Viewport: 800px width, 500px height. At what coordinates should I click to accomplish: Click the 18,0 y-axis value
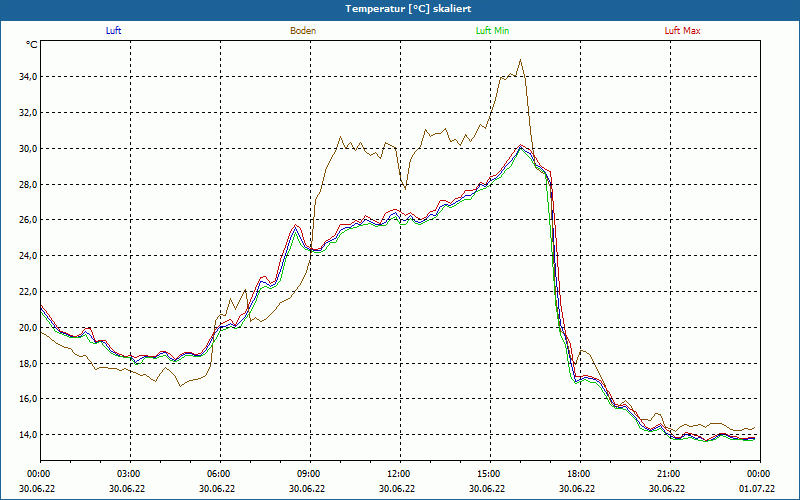coord(28,363)
